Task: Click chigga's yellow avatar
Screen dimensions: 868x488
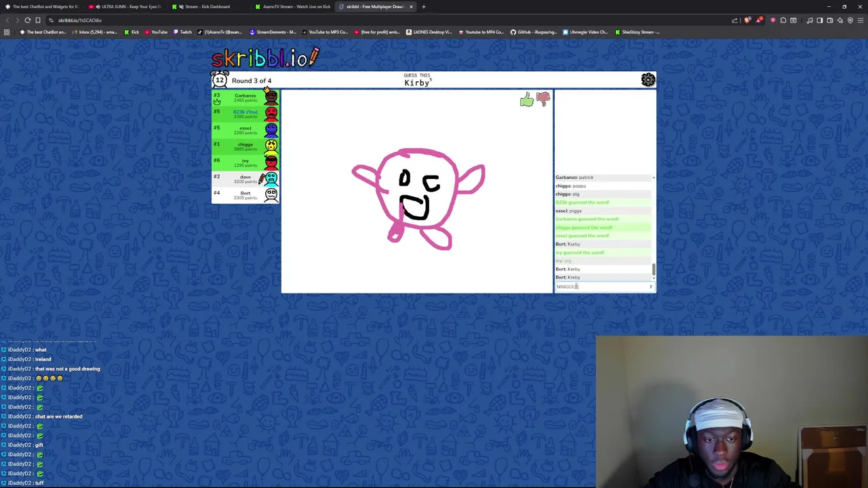Action: coord(271,146)
